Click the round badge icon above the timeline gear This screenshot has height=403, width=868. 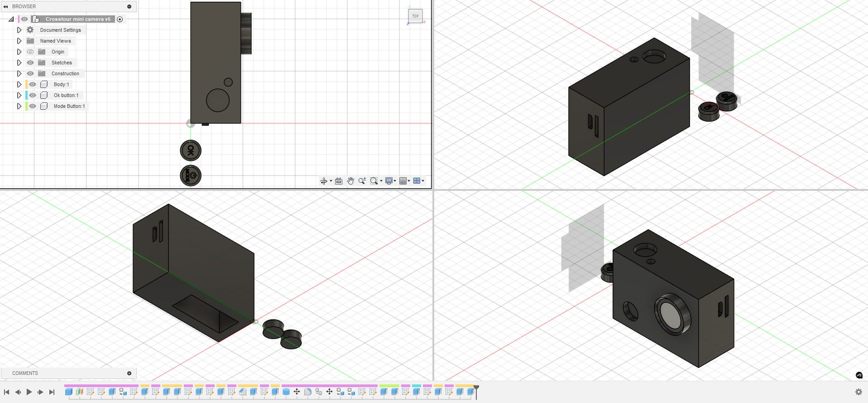[x=859, y=375]
